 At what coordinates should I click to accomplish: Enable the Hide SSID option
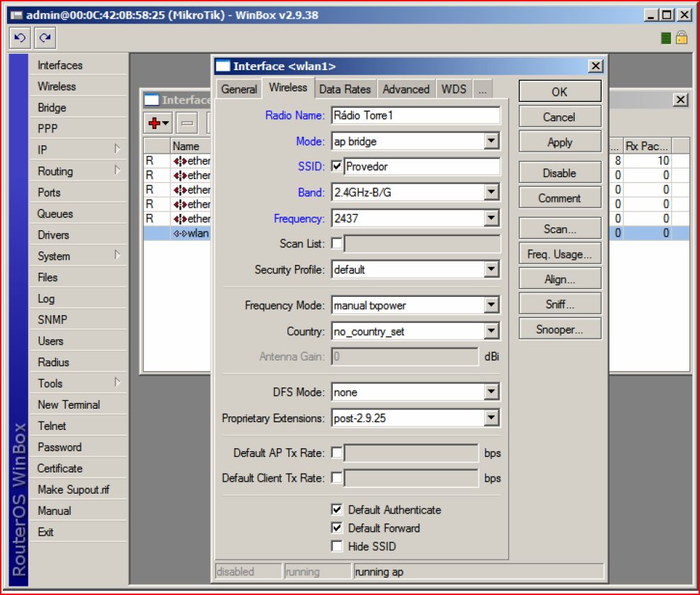336,546
